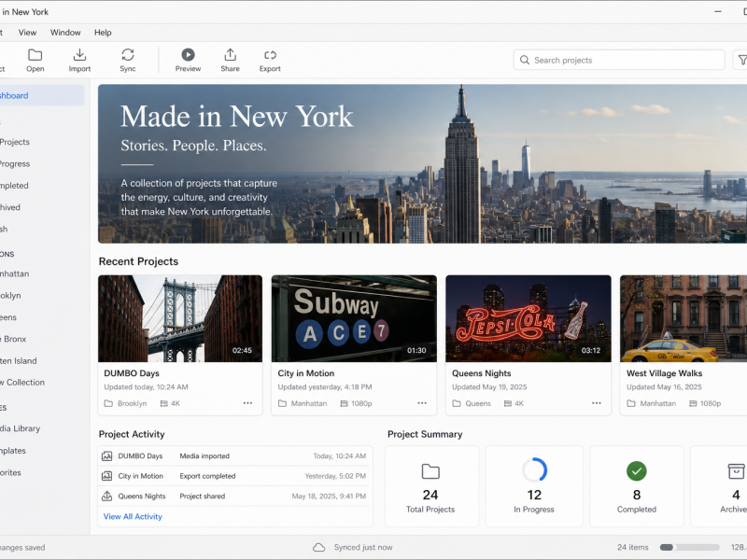Click the Manhattan folder icon on City in Motion card
This screenshot has height=560, width=747.
283,403
